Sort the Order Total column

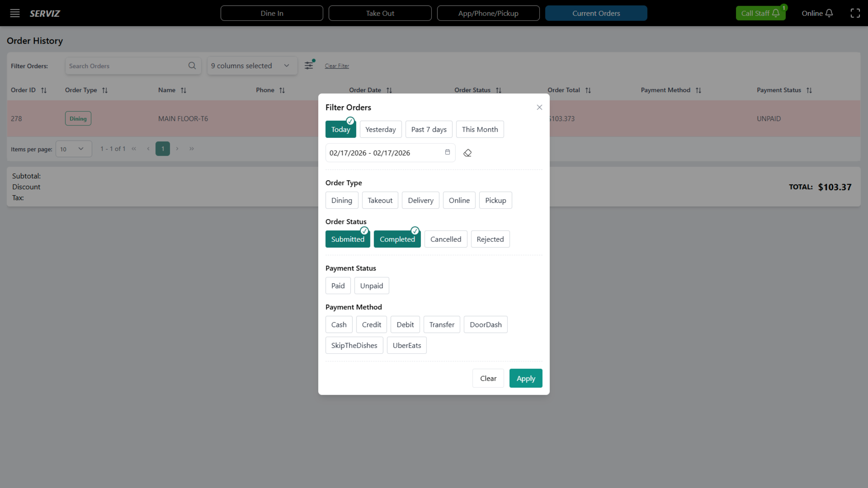coord(588,90)
